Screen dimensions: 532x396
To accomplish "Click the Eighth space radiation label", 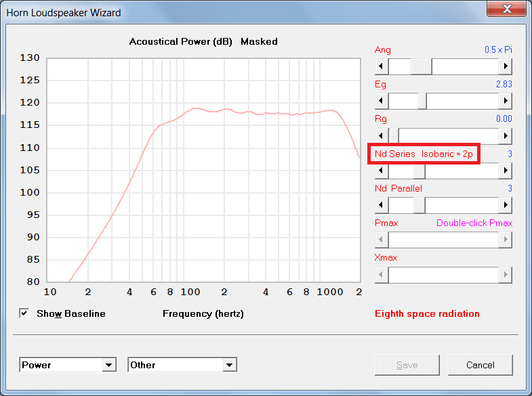I will tap(427, 313).
